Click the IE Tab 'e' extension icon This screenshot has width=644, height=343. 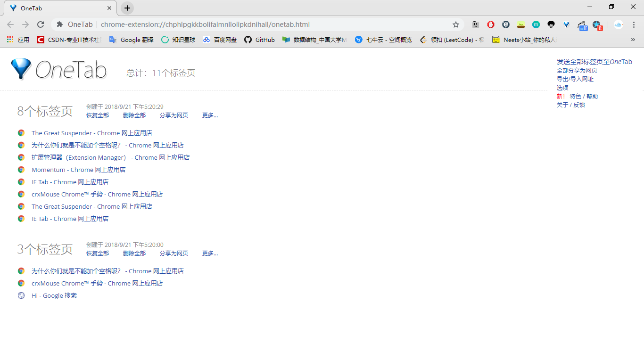pyautogui.click(x=506, y=24)
